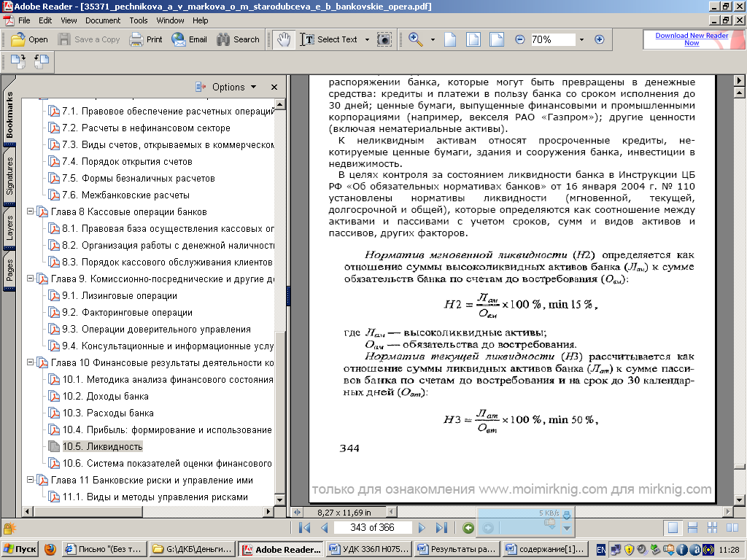The image size is (747, 560).
Task: Click the zoom in plus button
Action: tap(600, 39)
